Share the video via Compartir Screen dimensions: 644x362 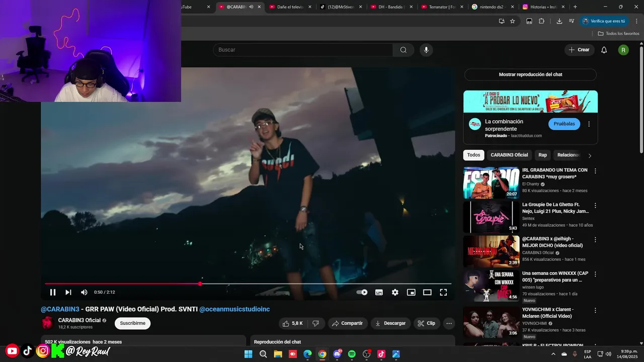coord(347,323)
